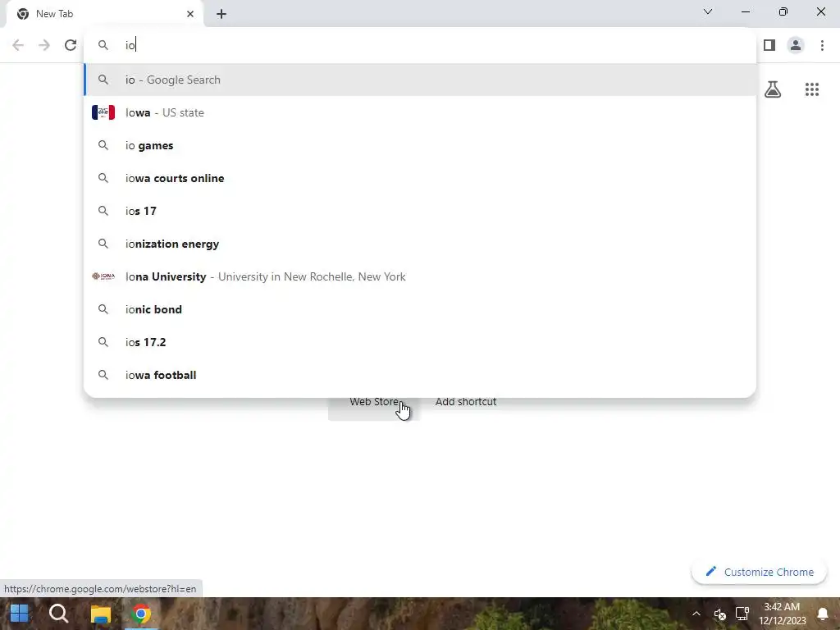
Task: Open the taskbar clock and date
Action: 782,614
